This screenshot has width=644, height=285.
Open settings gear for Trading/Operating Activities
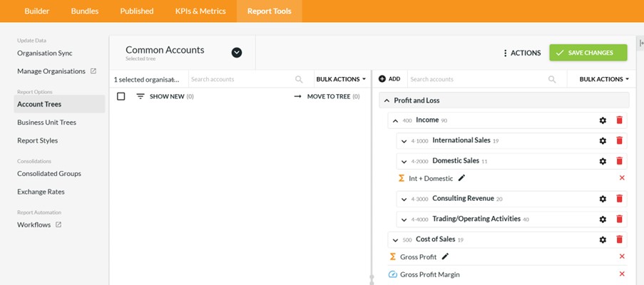(x=603, y=219)
